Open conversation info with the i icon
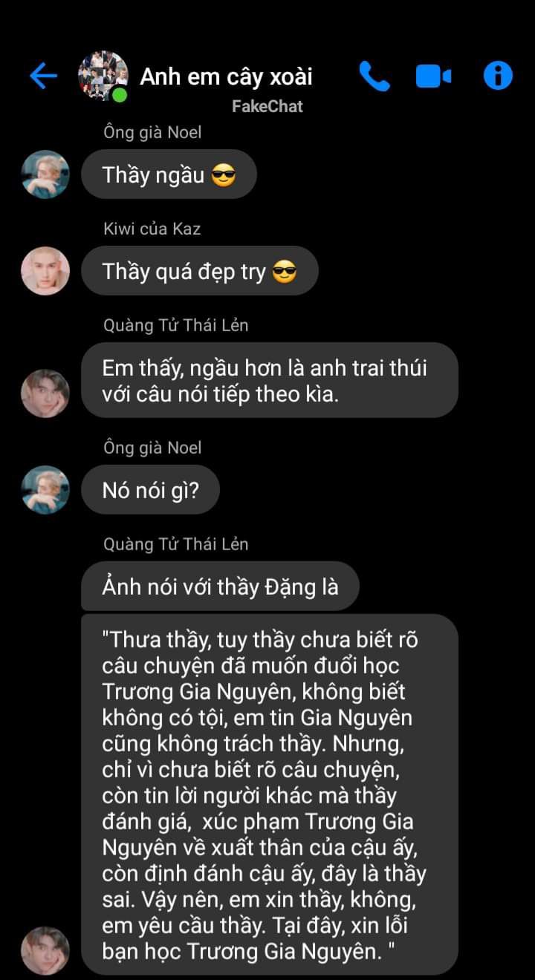This screenshot has width=535, height=980. click(498, 76)
